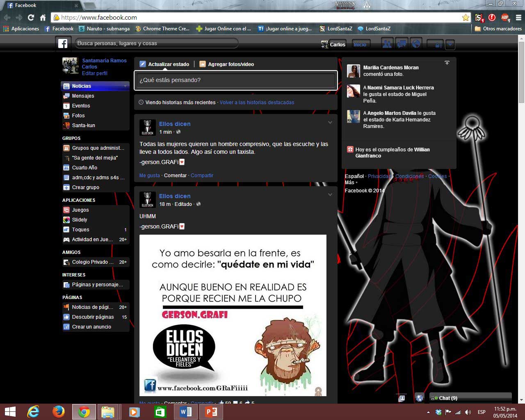Open Chrome menu hamburger icon
Screen dimensions: 525x420
click(518, 18)
